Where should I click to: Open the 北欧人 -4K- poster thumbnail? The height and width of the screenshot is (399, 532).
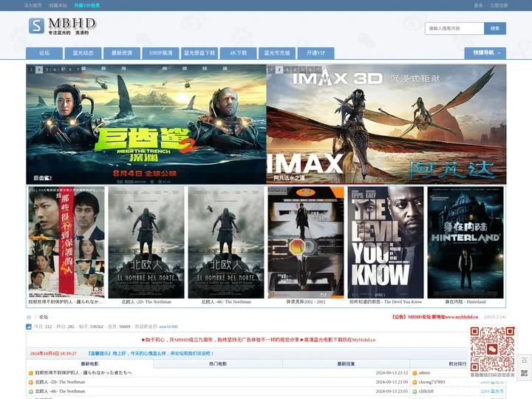click(x=226, y=242)
